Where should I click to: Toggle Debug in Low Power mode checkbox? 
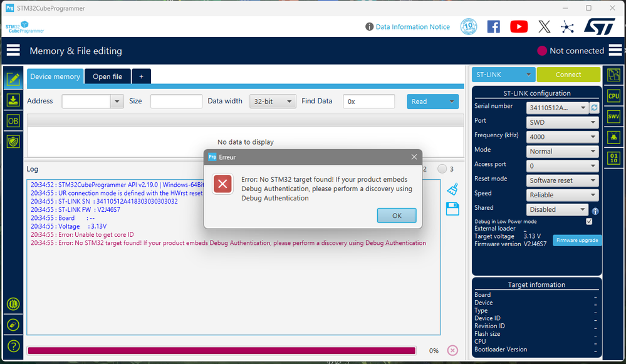pos(589,222)
